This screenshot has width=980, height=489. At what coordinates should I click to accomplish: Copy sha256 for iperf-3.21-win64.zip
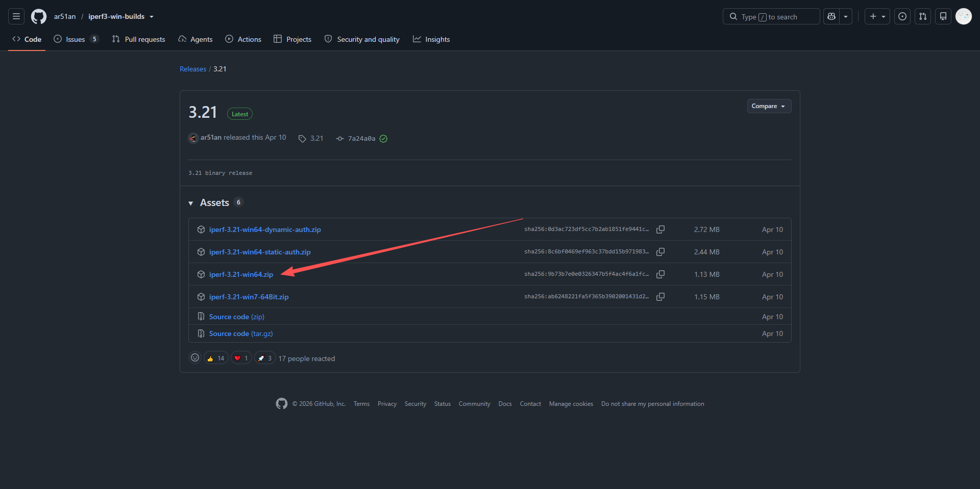pos(660,274)
